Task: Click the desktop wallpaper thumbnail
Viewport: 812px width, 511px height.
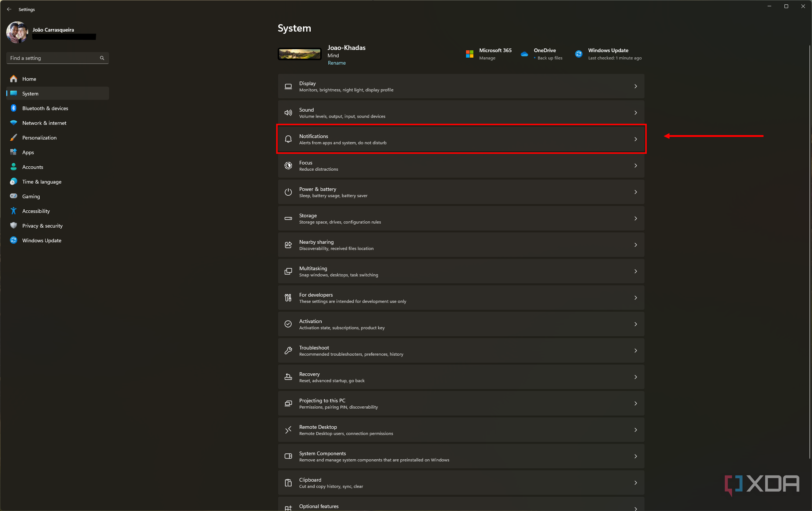Action: (x=299, y=54)
